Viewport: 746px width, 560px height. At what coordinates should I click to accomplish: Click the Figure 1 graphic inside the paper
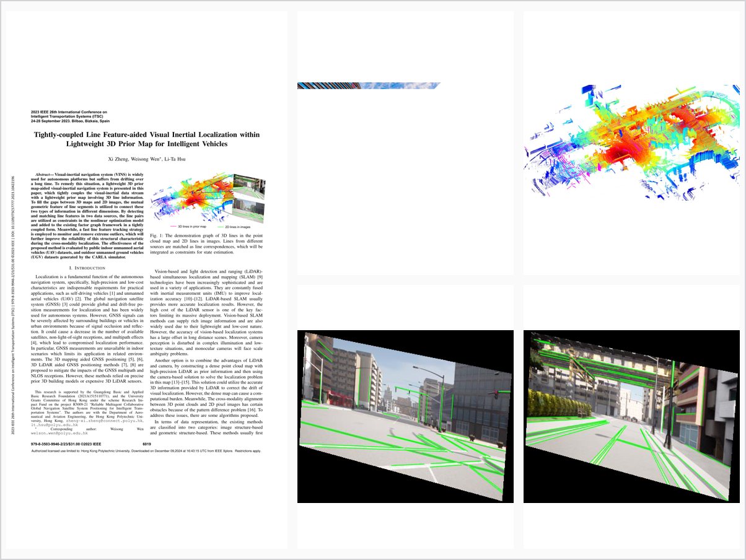click(207, 198)
